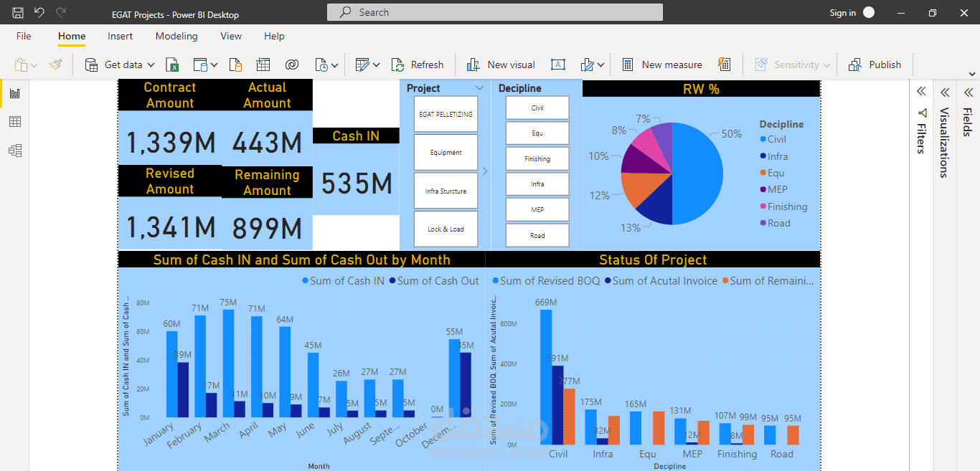The height and width of the screenshot is (471, 980).
Task: Open the Dataverse swirl icon
Action: [x=291, y=65]
